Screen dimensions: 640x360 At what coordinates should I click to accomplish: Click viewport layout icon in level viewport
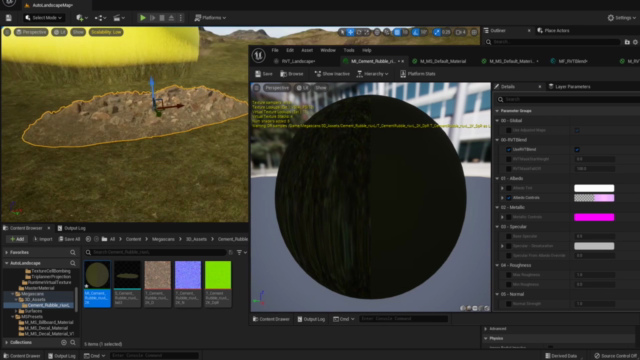pos(474,32)
